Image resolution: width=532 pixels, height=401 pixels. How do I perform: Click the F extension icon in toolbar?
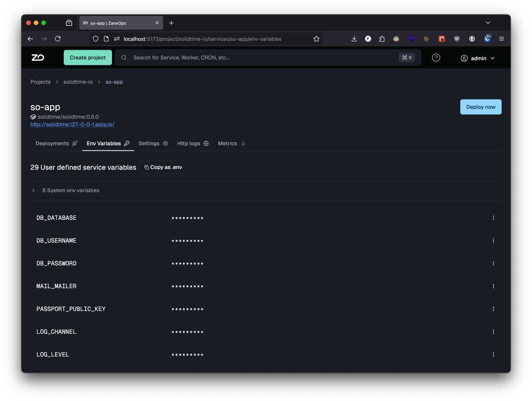point(368,39)
